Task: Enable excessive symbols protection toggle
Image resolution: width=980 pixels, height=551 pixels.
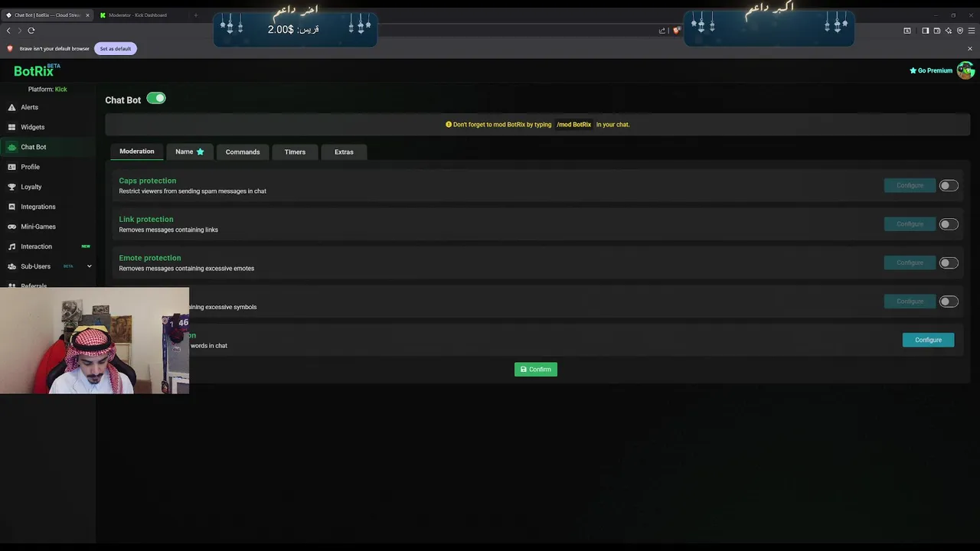Action: [948, 302]
